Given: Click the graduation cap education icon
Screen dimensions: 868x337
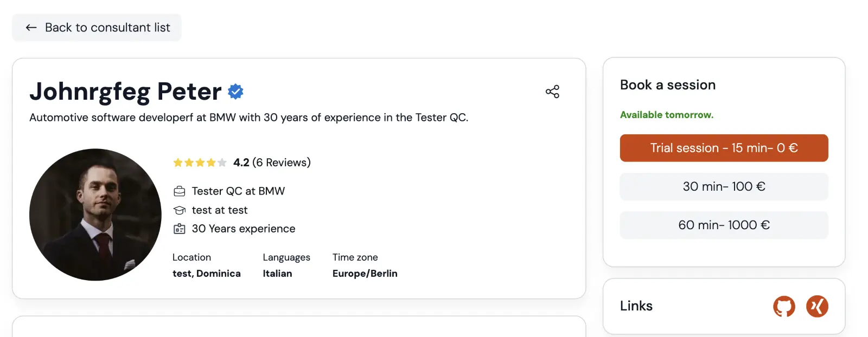Looking at the screenshot, I should pyautogui.click(x=180, y=210).
